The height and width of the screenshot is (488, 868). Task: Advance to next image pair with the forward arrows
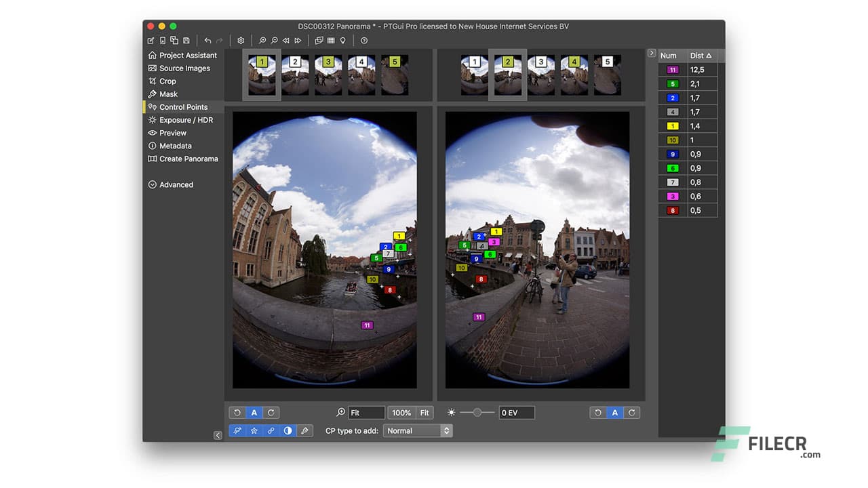tap(298, 40)
